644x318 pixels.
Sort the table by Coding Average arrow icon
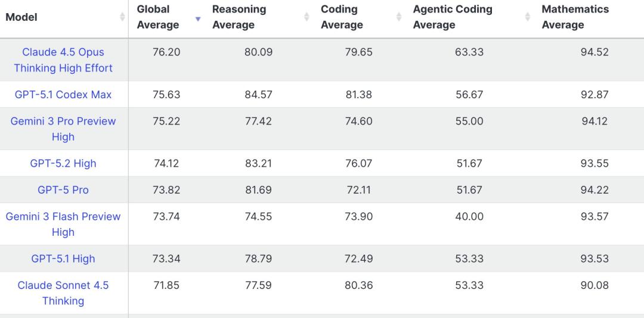click(x=399, y=17)
